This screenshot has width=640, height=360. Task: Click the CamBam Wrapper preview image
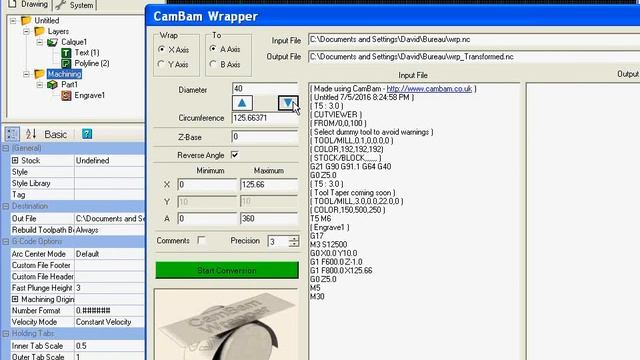click(226, 324)
